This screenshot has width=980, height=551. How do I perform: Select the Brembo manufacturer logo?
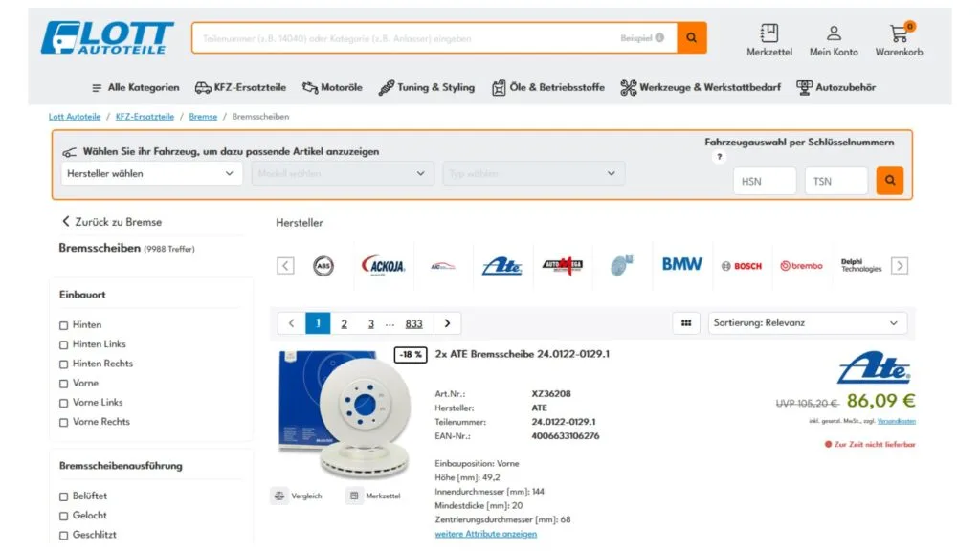point(801,266)
